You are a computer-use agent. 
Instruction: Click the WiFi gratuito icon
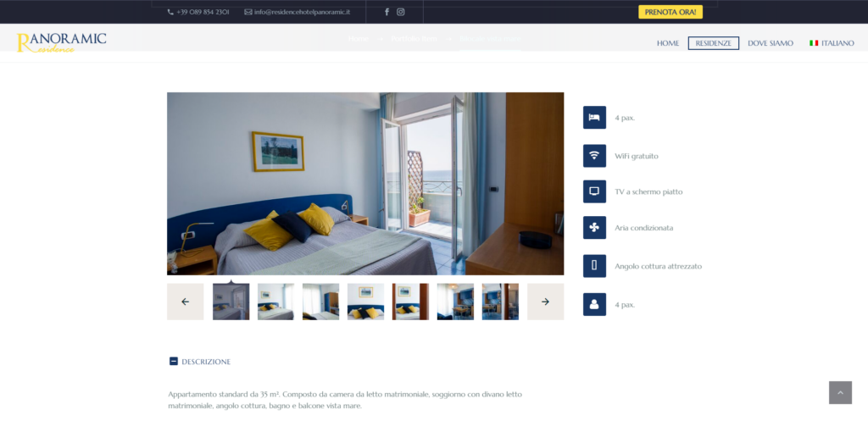tap(594, 156)
